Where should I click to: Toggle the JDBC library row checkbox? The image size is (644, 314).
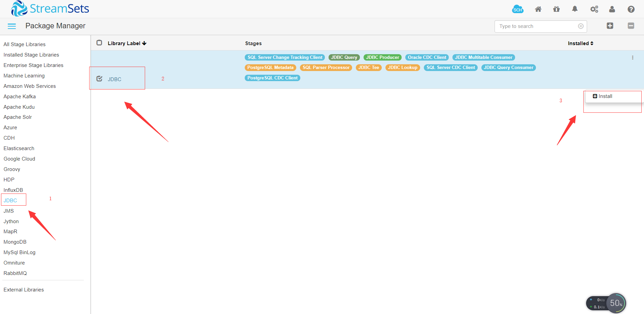(x=99, y=78)
